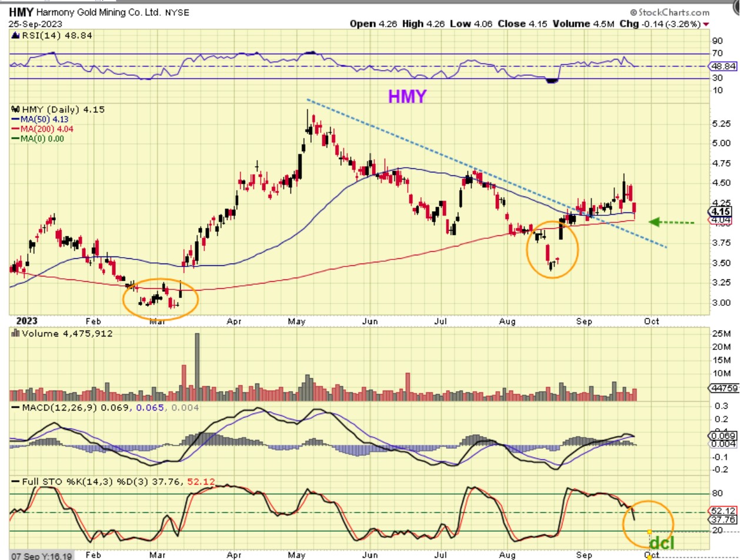740x560 pixels.
Task: Click the MA(50) 4.13 legend entry
Action: point(39,119)
